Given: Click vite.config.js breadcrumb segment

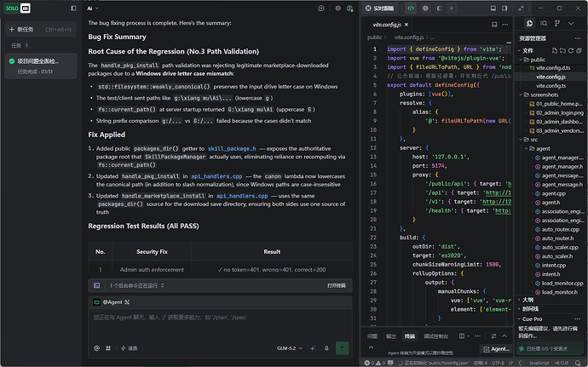Looking at the screenshot, I should (x=409, y=37).
